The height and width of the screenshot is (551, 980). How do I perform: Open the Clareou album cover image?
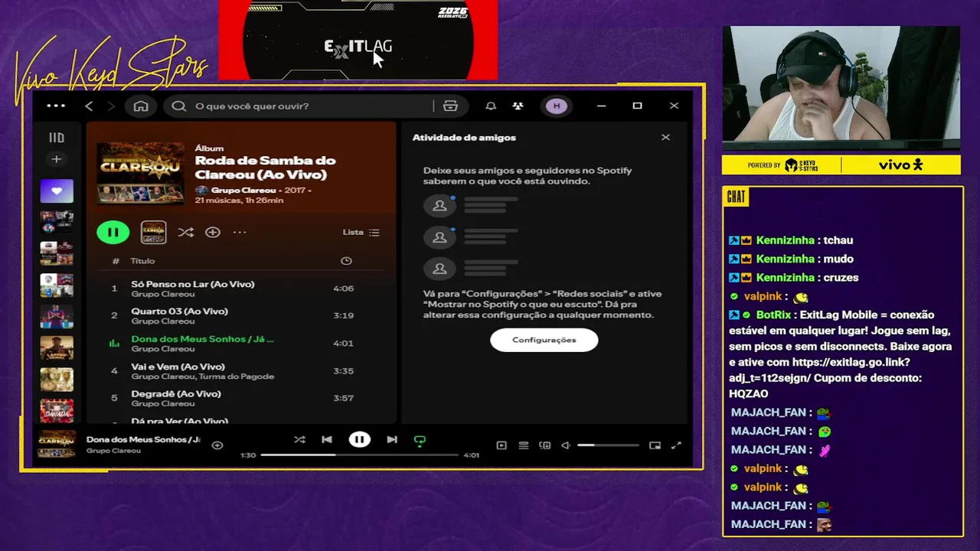(141, 173)
